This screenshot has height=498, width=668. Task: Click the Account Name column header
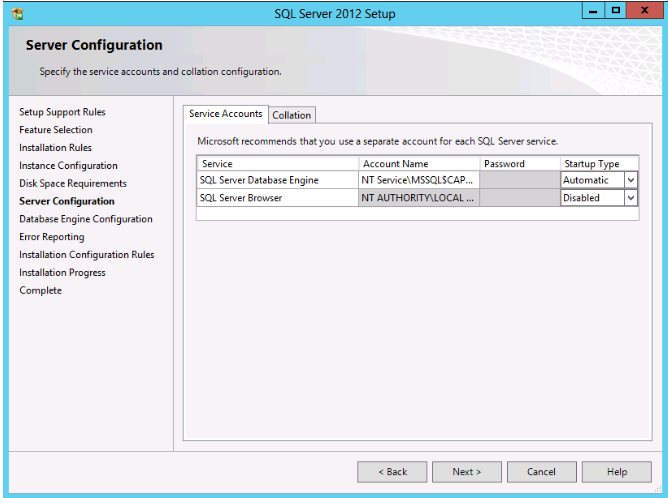pos(419,164)
